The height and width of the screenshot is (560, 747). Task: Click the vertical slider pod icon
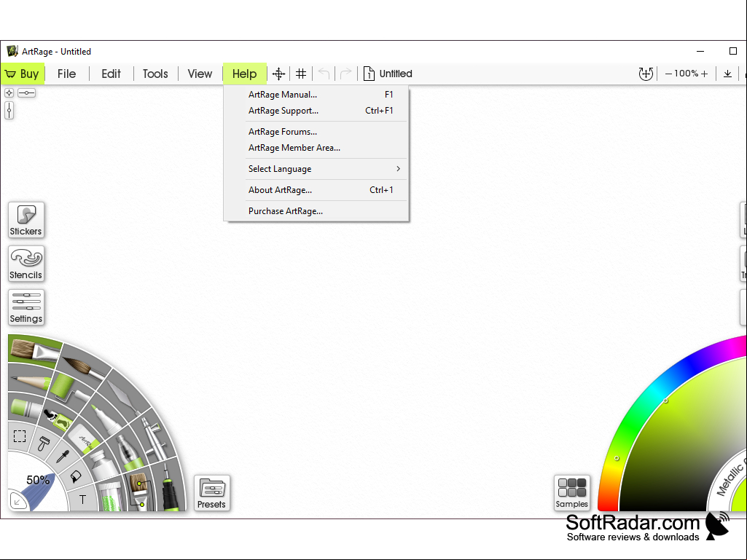(9, 111)
